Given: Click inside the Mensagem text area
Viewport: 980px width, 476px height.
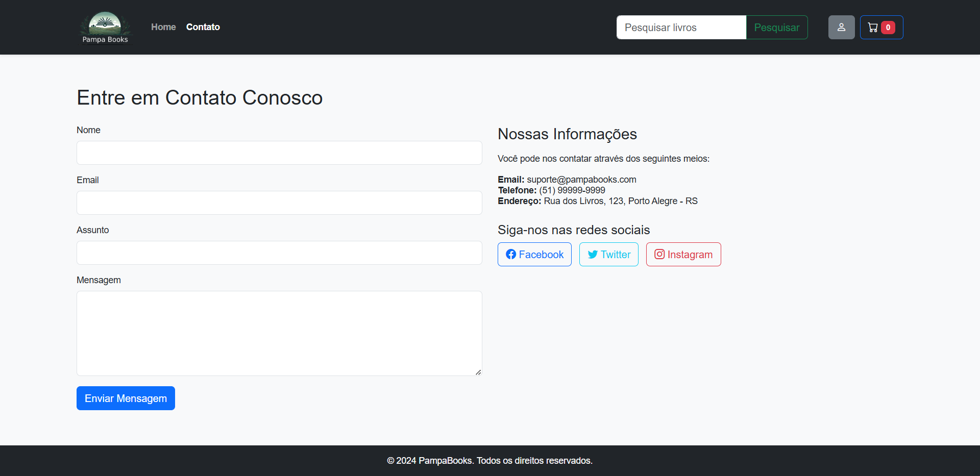Looking at the screenshot, I should (279, 333).
